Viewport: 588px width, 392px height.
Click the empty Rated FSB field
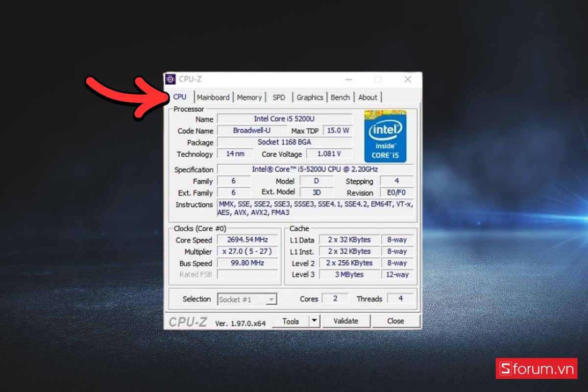tap(247, 274)
